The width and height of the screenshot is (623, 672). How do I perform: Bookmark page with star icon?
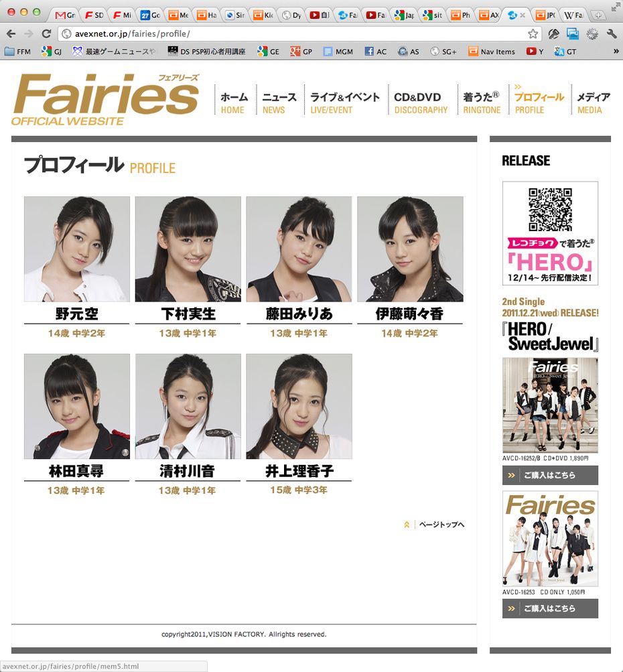533,34
